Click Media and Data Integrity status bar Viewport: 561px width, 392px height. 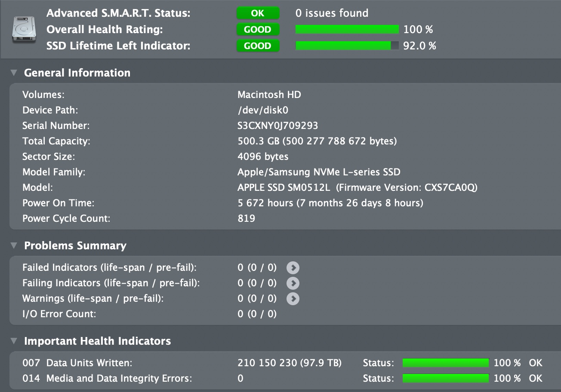point(445,379)
